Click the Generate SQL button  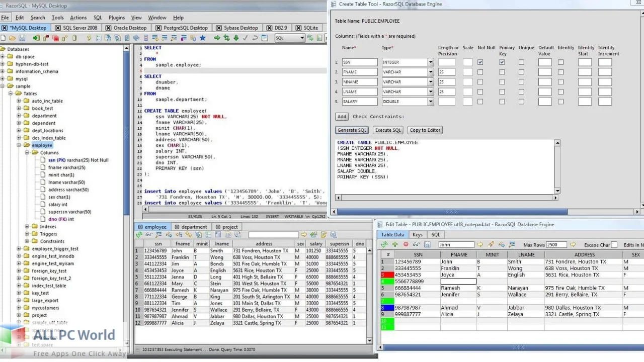coord(352,130)
